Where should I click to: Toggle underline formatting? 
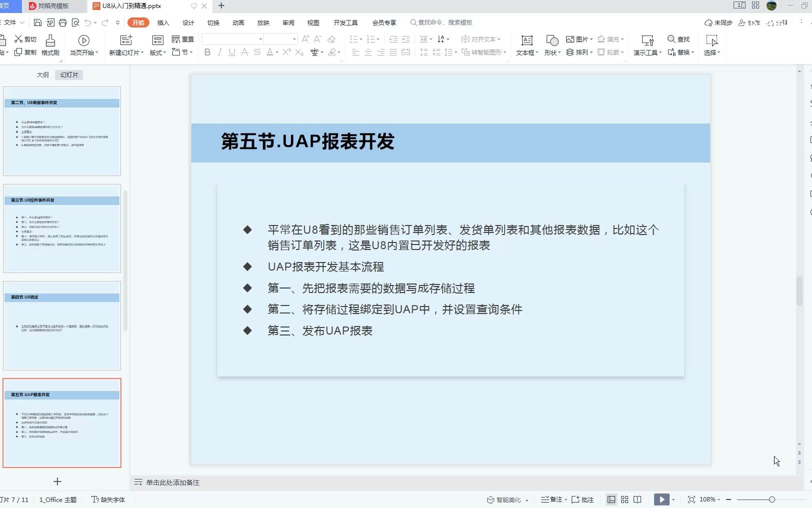pyautogui.click(x=231, y=52)
